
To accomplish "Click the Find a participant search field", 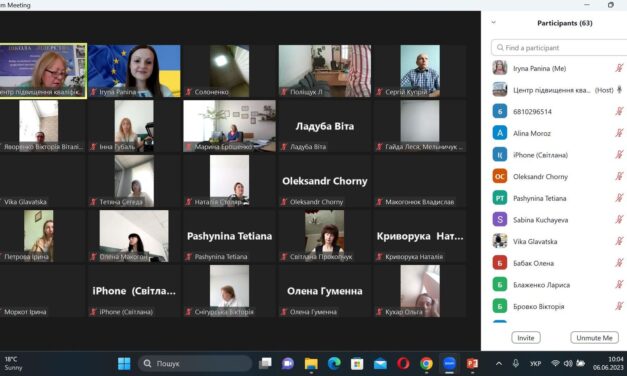I will [x=559, y=48].
